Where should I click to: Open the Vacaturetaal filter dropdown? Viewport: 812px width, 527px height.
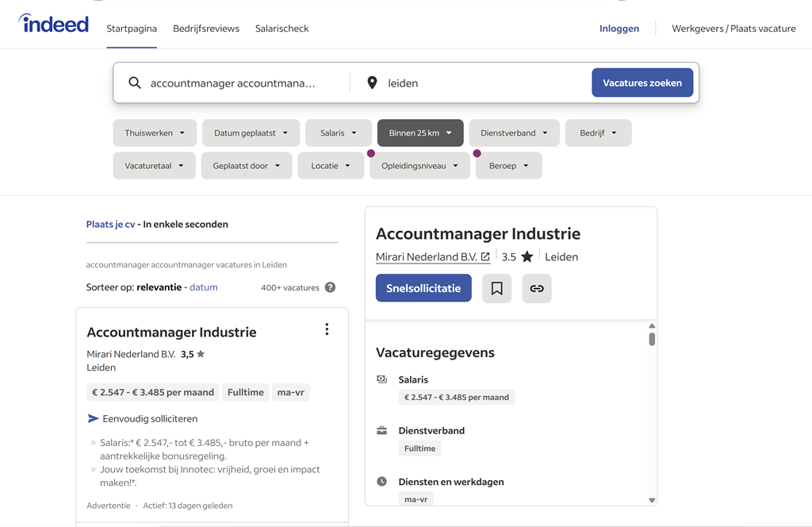click(155, 166)
